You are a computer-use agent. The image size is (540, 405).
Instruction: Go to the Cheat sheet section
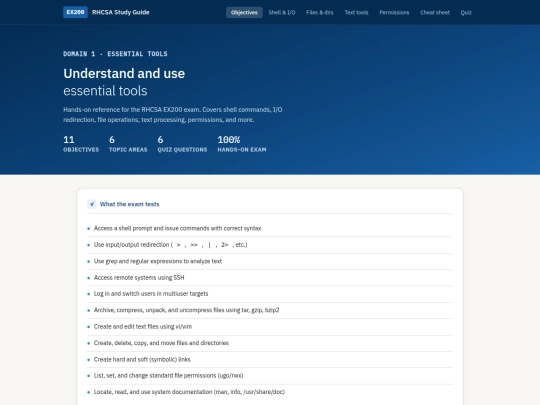click(435, 12)
